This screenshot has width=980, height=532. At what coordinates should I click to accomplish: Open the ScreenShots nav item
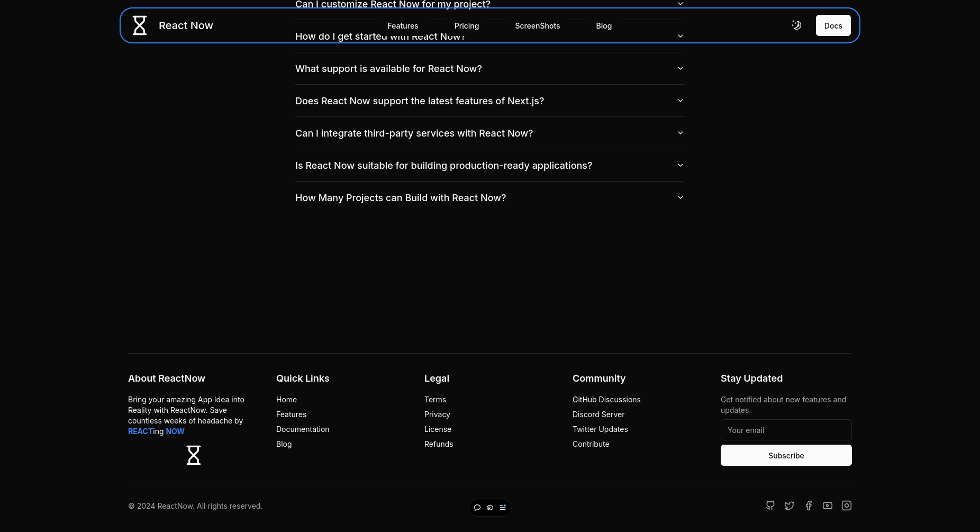click(537, 26)
